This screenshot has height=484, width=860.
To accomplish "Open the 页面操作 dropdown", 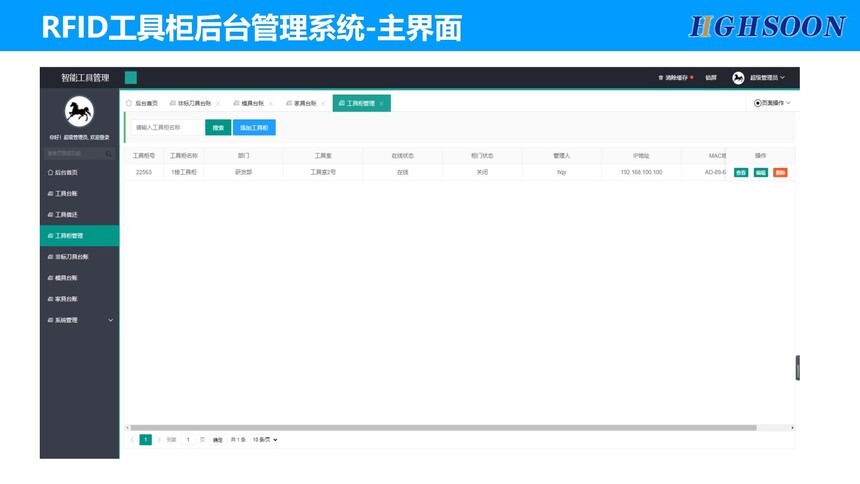I will tap(772, 103).
